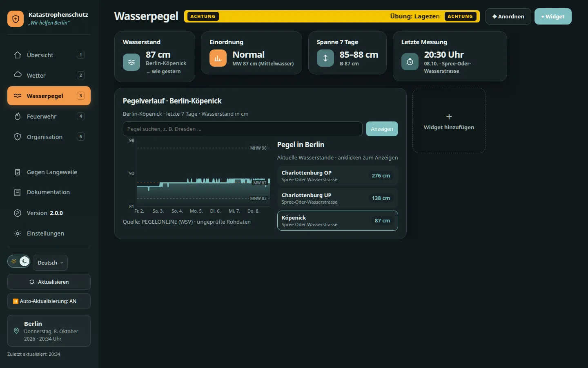
Task: Click the pause icon in Auto-Aktualisierung
Action: point(16,301)
